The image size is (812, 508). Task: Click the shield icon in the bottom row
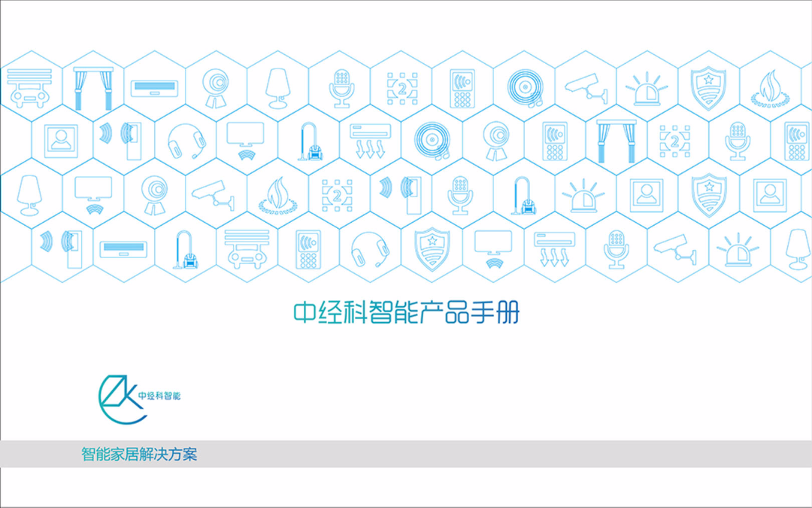tap(431, 248)
